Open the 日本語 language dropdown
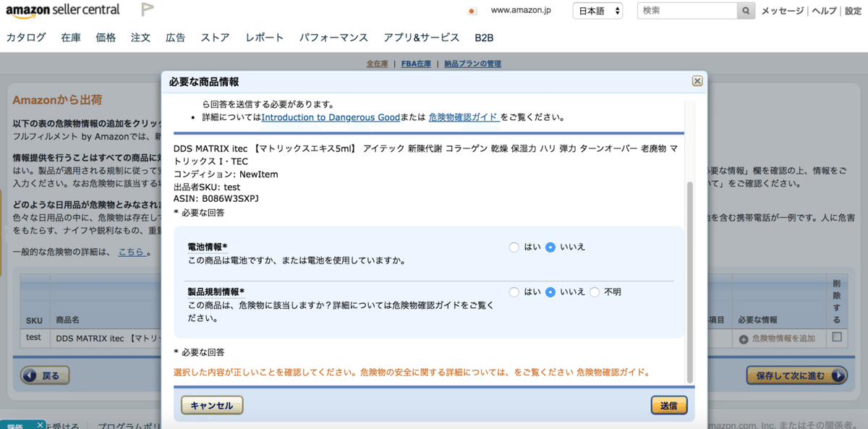868x429 pixels. pos(597,11)
